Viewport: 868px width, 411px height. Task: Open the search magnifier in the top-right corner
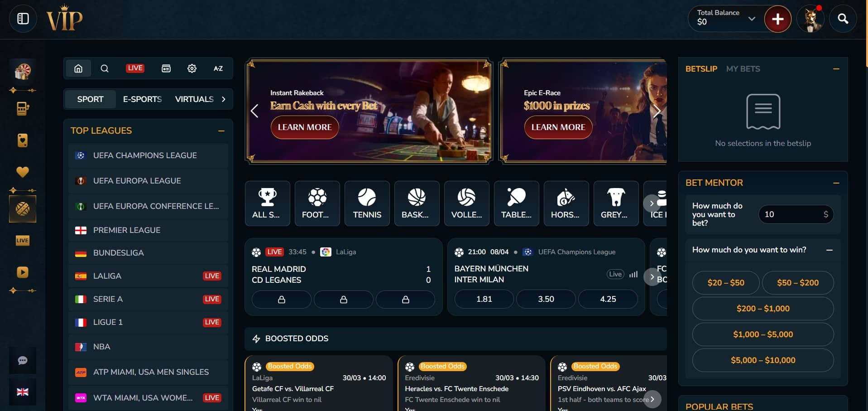[x=843, y=19]
